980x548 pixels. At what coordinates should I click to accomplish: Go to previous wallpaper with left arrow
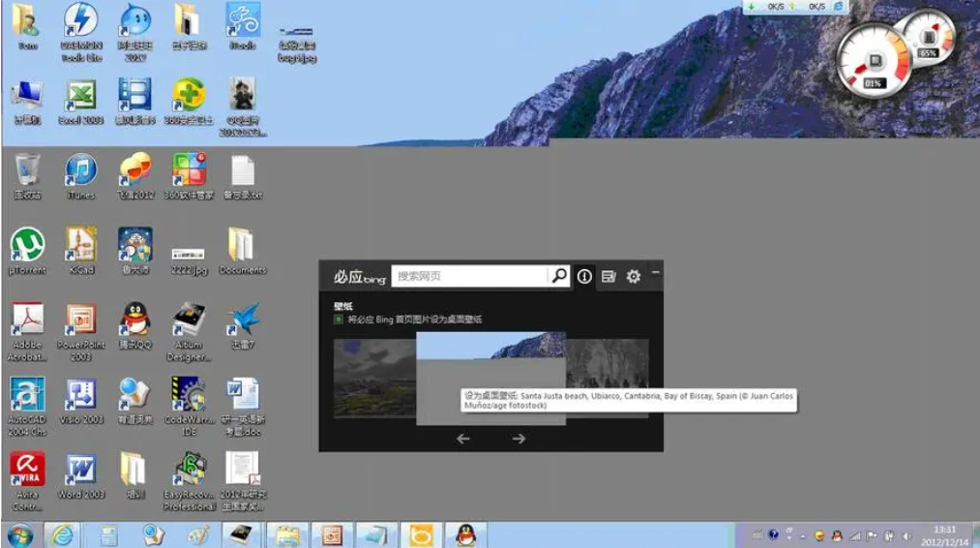point(463,439)
